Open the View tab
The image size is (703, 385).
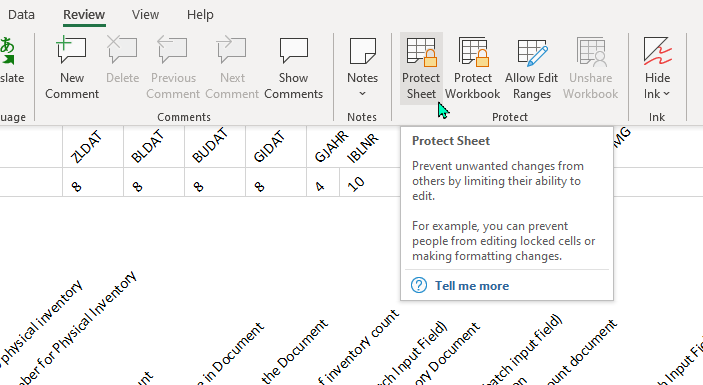[145, 14]
